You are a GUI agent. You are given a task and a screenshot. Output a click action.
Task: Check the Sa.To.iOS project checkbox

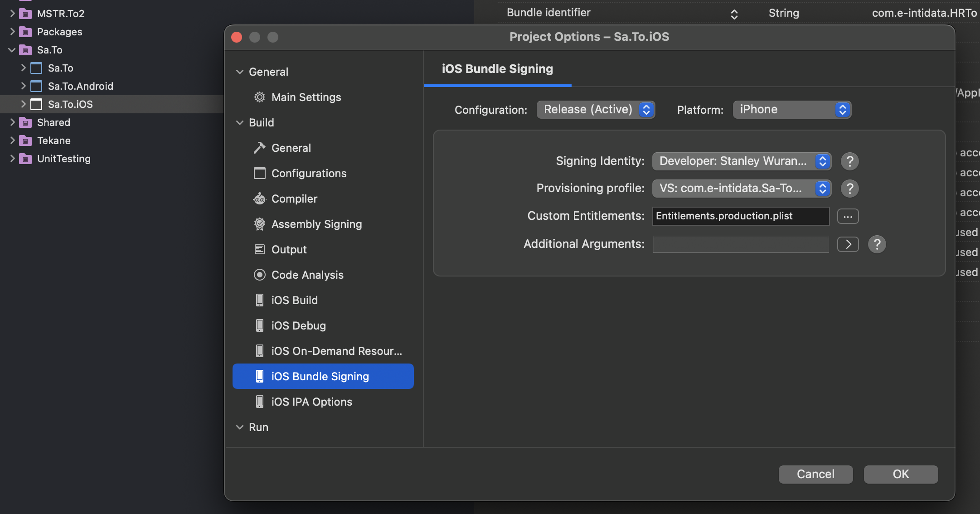coord(36,104)
